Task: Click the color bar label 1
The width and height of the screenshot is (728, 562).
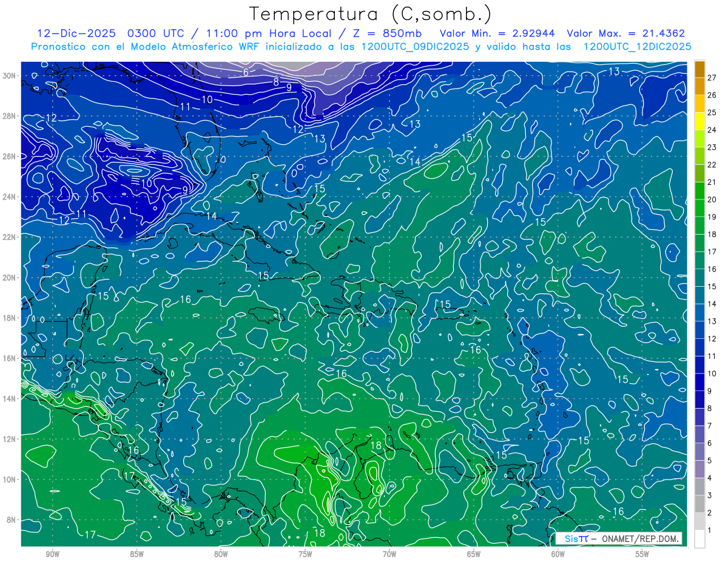Action: [710, 530]
